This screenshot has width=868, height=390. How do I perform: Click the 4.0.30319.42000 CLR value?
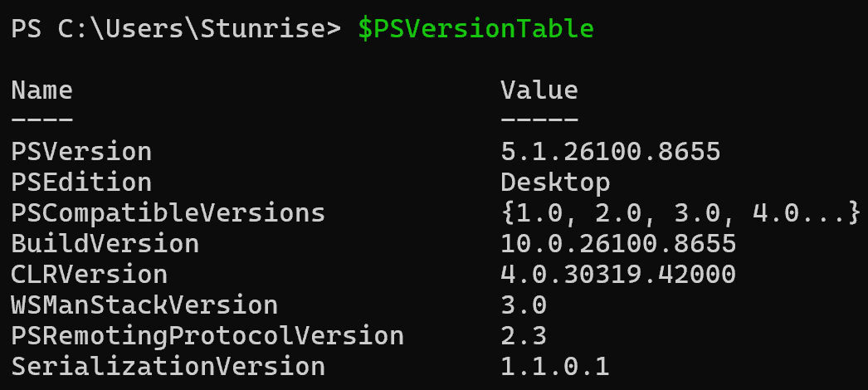(x=618, y=275)
